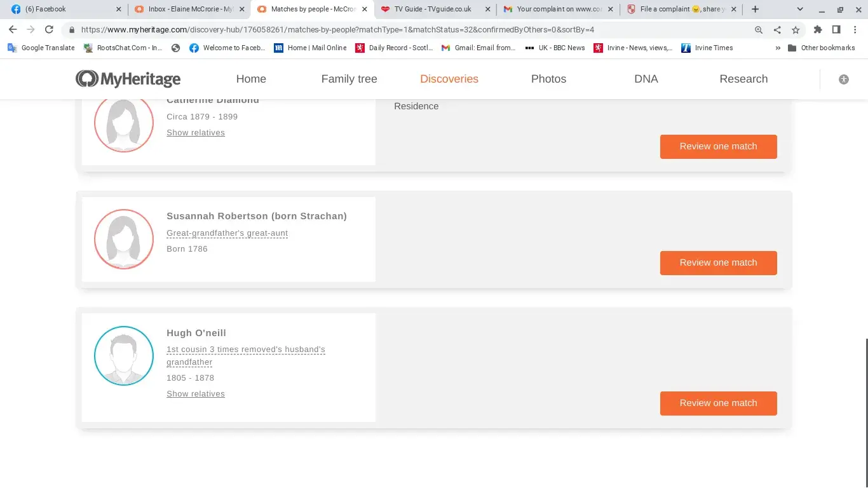Screen dimensions: 868x488
Task: Click the 1st cousin 3 times removed relationship link
Action: click(246, 356)
